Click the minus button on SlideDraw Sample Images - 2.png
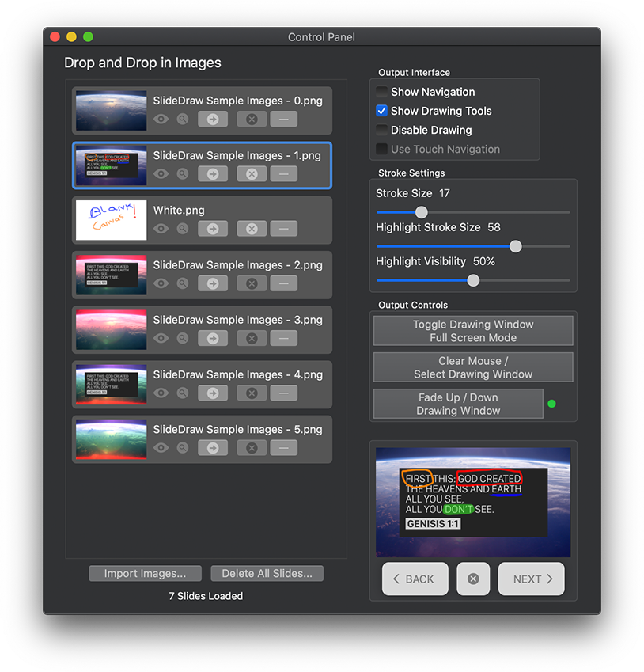The height and width of the screenshot is (672, 644). [284, 283]
